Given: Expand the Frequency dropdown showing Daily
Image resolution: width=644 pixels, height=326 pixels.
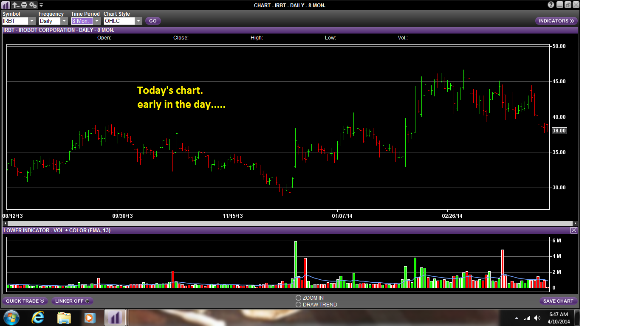Looking at the screenshot, I should point(64,21).
